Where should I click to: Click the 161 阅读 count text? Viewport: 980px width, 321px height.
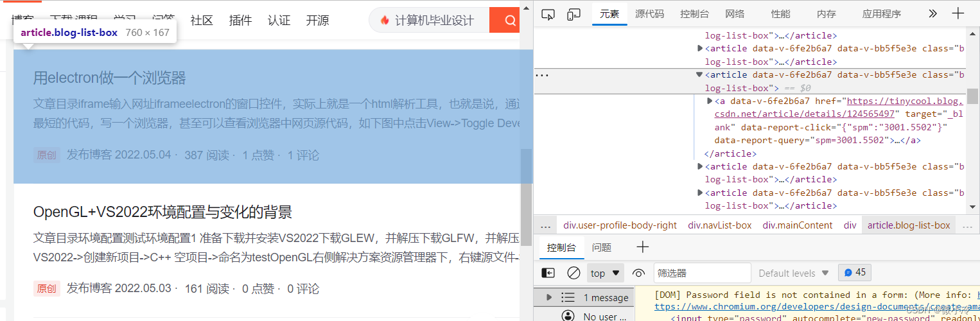(x=206, y=289)
